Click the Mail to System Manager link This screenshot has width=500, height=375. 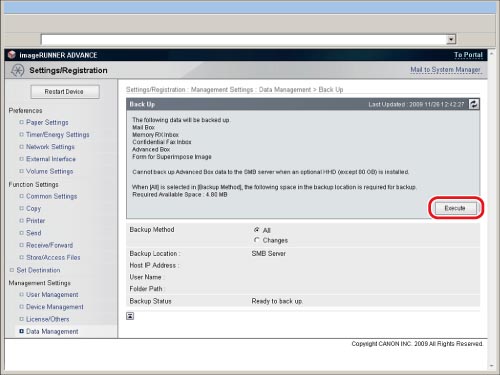pos(445,70)
